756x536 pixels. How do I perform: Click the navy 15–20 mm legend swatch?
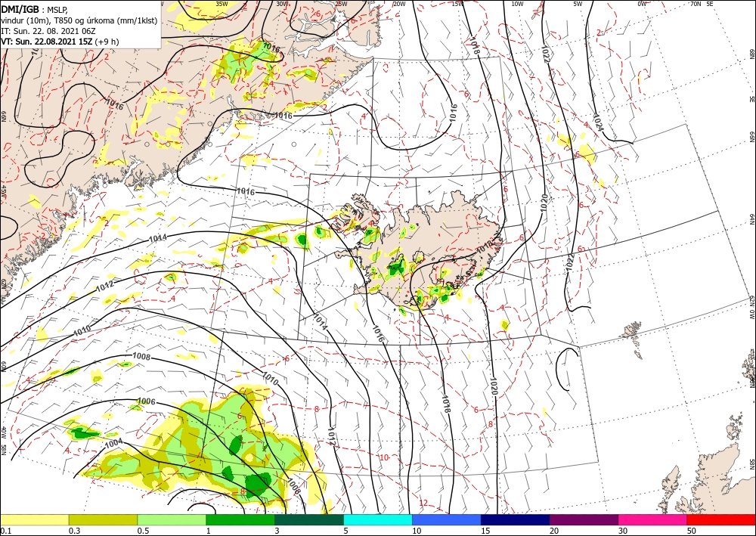click(516, 519)
